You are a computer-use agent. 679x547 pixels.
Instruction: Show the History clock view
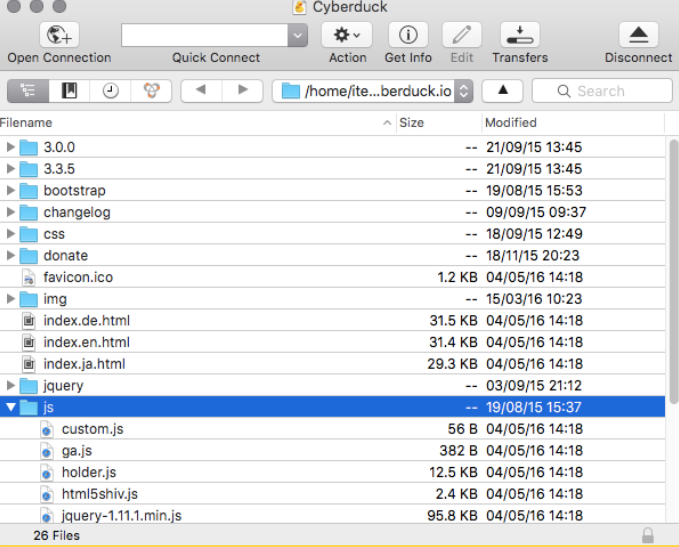point(110,91)
